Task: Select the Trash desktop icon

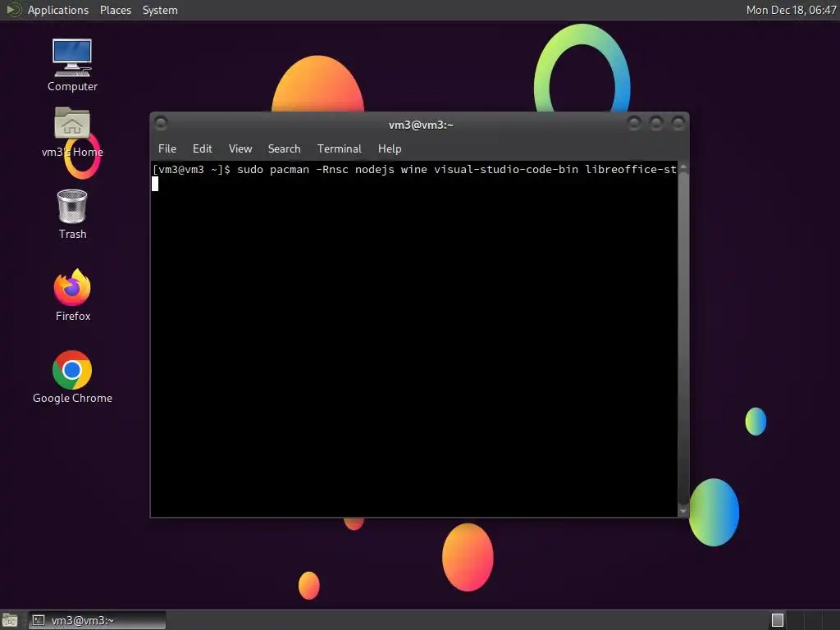Action: pos(72,213)
